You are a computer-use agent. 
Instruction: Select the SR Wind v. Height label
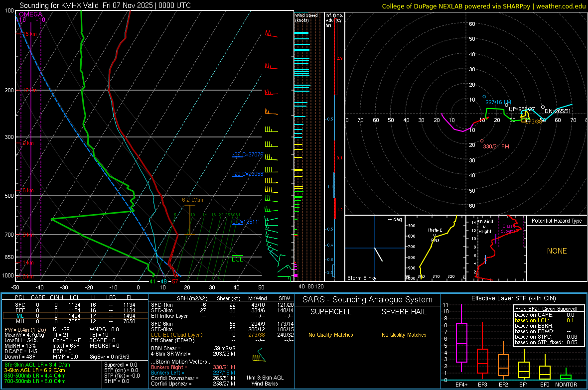pos(485,227)
